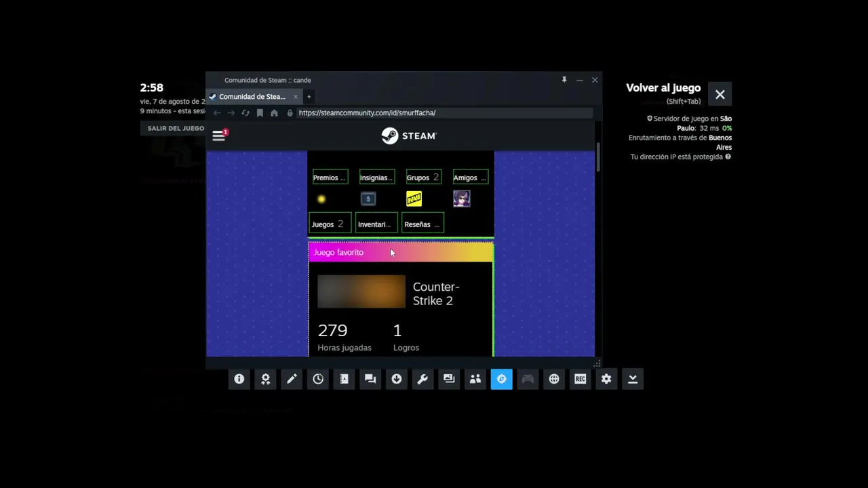Open the chat bubbles icon in overlay toolbar
This screenshot has height=488, width=868.
click(370, 379)
